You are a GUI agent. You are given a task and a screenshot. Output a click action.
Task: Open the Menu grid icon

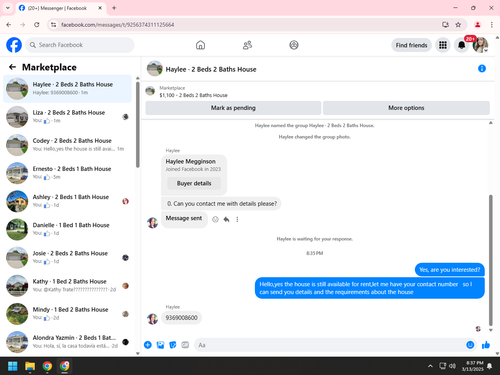click(x=443, y=45)
